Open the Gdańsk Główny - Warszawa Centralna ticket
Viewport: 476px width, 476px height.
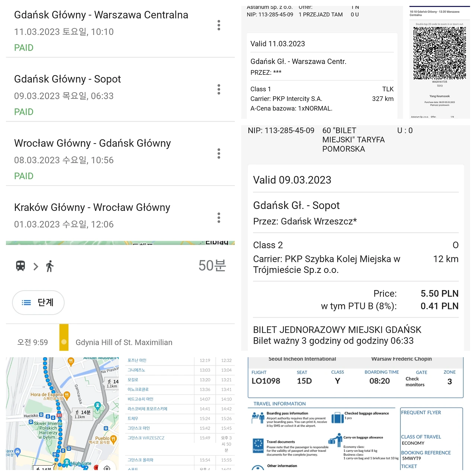point(120,31)
